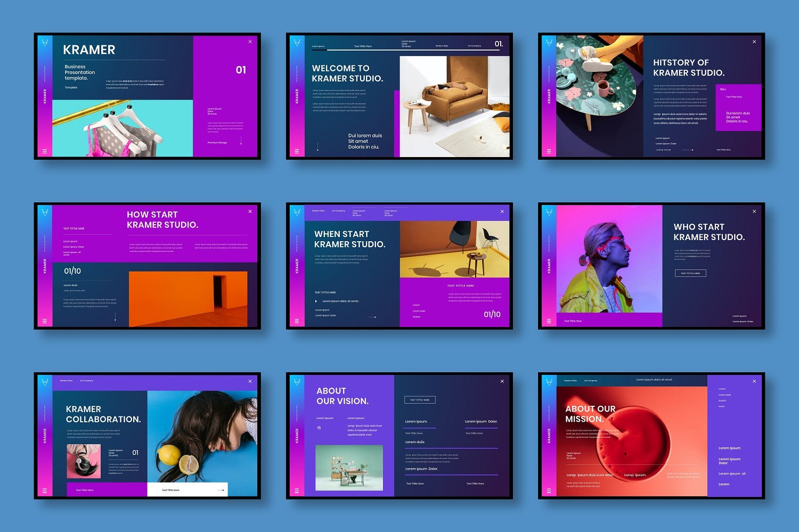Click the down arrow on the Welcome slide
The width and height of the screenshot is (799, 532).
[x=317, y=146]
